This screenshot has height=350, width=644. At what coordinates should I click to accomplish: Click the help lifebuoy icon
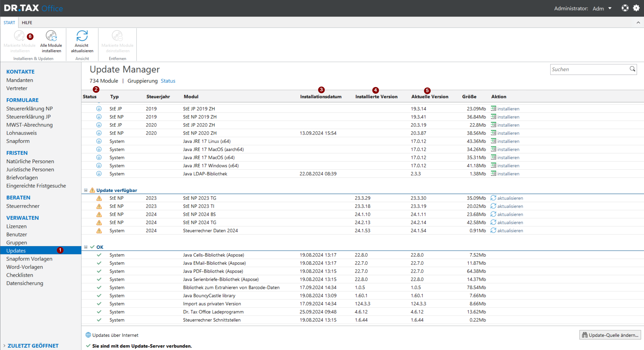(x=625, y=8)
